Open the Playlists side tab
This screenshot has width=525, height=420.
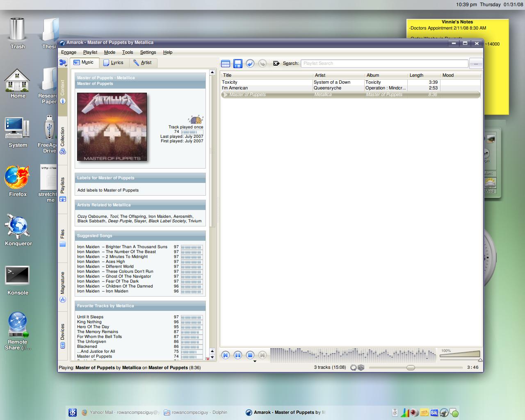coord(63,189)
